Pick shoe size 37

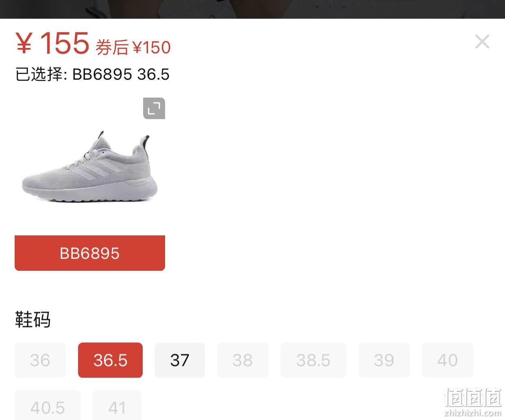(180, 360)
